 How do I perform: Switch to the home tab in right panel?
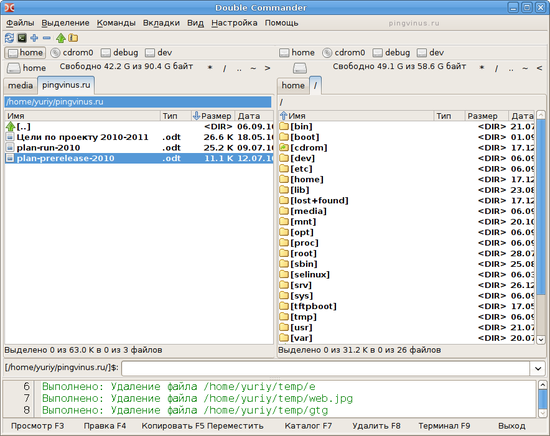[293, 86]
